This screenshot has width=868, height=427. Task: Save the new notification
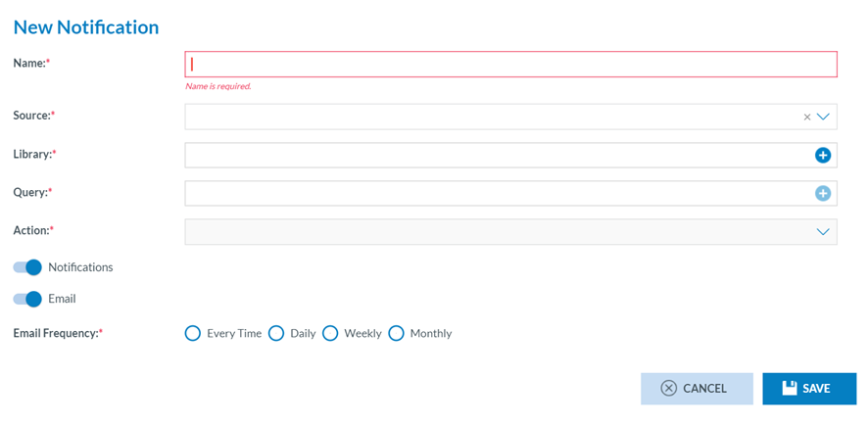(x=809, y=389)
